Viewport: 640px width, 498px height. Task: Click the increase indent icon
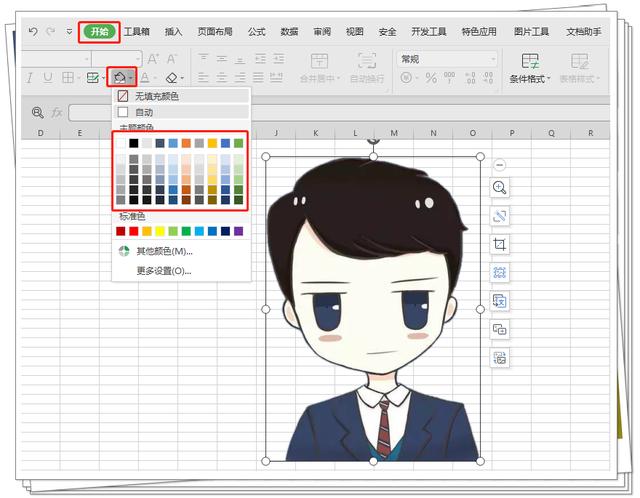[279, 58]
